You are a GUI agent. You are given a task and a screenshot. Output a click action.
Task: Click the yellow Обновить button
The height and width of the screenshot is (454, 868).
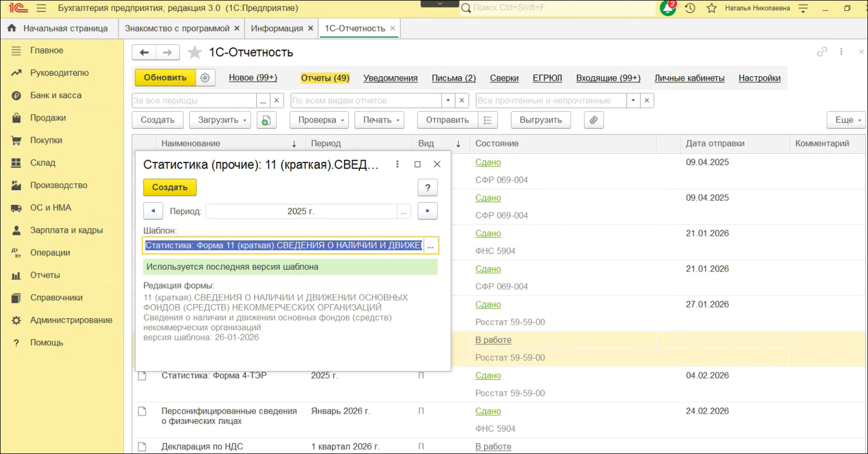[x=165, y=78]
